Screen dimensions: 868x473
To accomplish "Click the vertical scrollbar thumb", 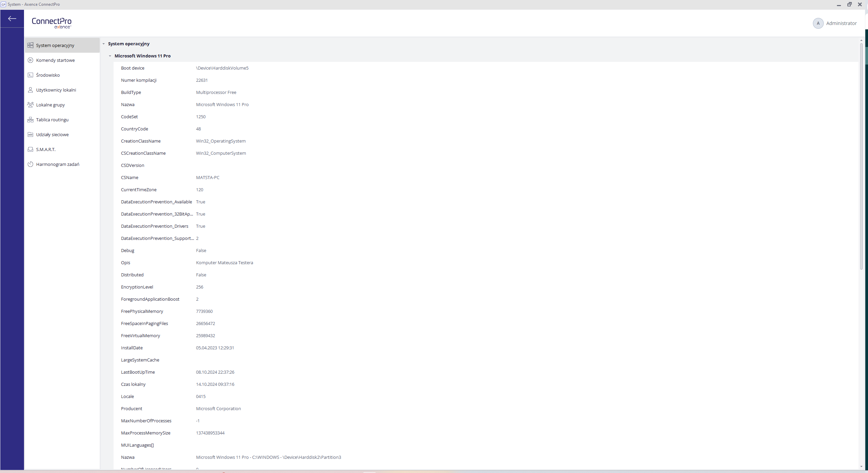I will (x=861, y=156).
